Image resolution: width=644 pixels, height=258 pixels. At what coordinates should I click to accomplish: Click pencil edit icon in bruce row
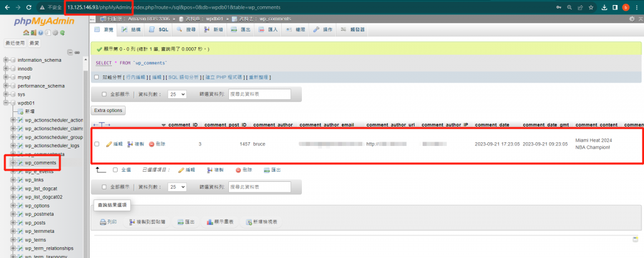[x=109, y=144]
